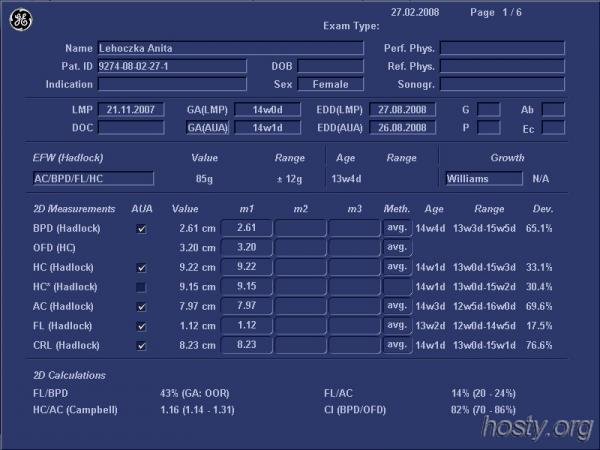Click the FL m2 empty cell
The width and height of the screenshot is (600, 450).
[301, 326]
